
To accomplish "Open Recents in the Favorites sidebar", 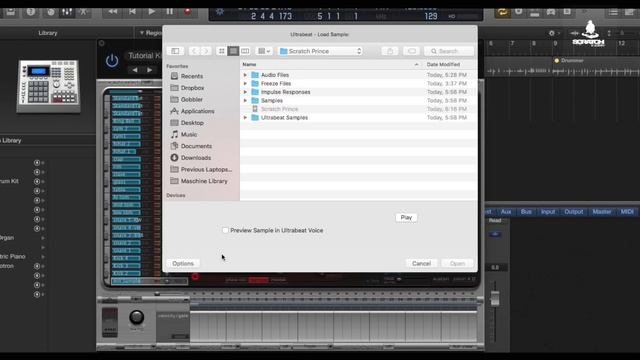I will pyautogui.click(x=192, y=76).
